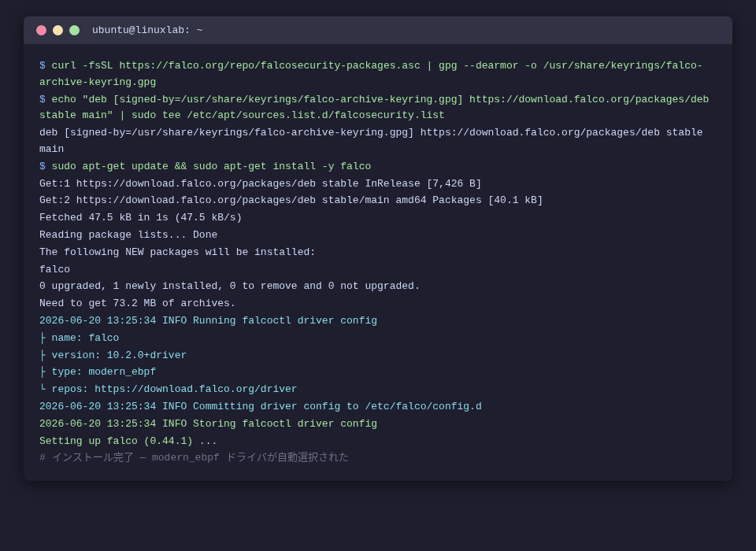Click the lone word main in the echo output
Viewport: 756px width, 551px height.
[52, 149]
